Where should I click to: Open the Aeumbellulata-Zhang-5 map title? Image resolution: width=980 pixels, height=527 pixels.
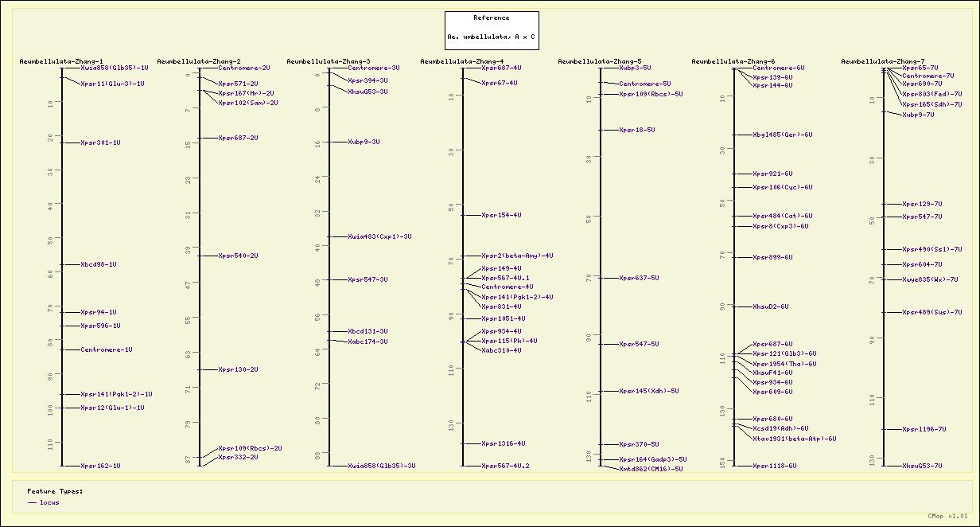pyautogui.click(x=600, y=61)
